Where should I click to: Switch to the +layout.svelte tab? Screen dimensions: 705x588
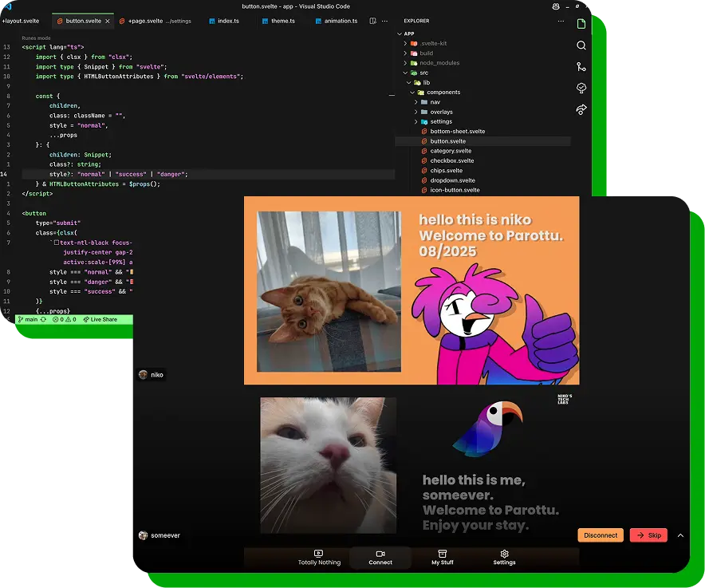pos(20,22)
